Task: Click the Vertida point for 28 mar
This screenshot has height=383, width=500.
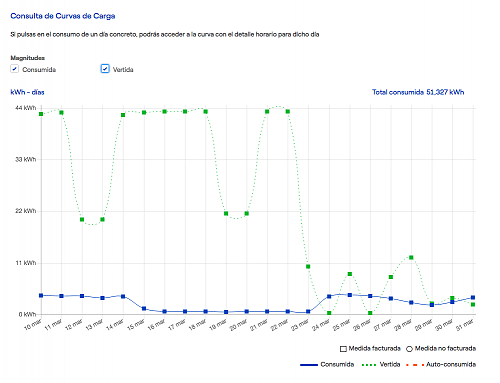Action: pyautogui.click(x=411, y=257)
